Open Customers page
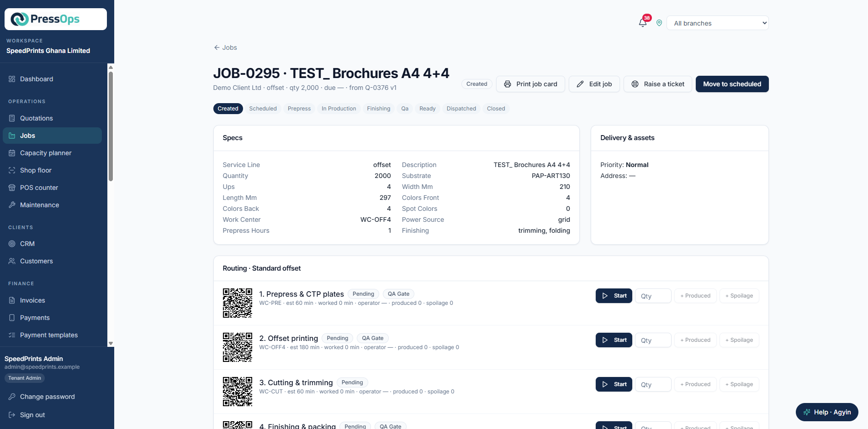Viewport: 868px width, 429px height. click(x=52, y=261)
